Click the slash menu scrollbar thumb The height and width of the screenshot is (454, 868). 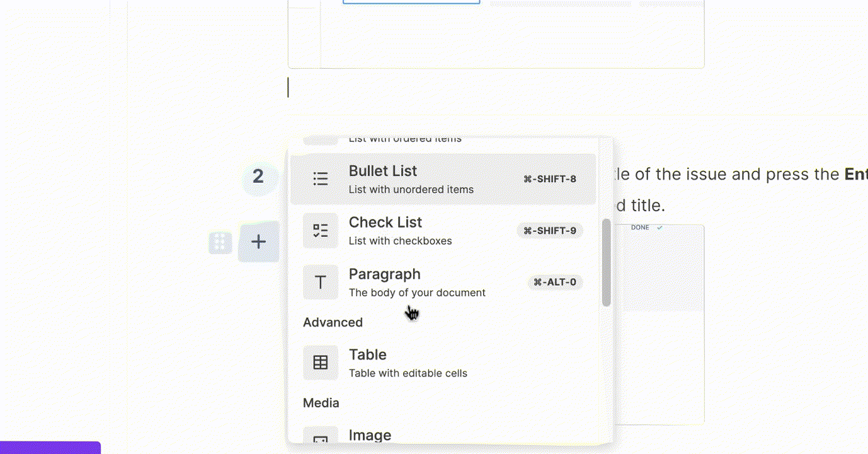click(x=606, y=263)
